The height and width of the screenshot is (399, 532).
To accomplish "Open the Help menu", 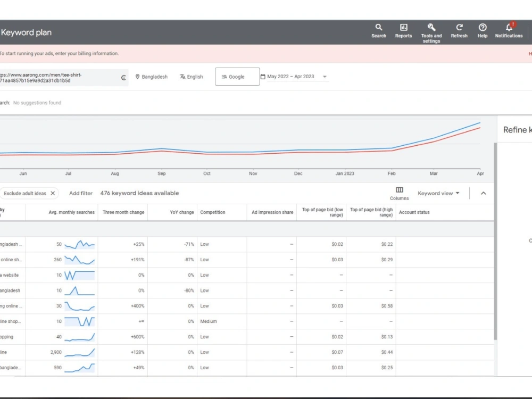I will [483, 31].
